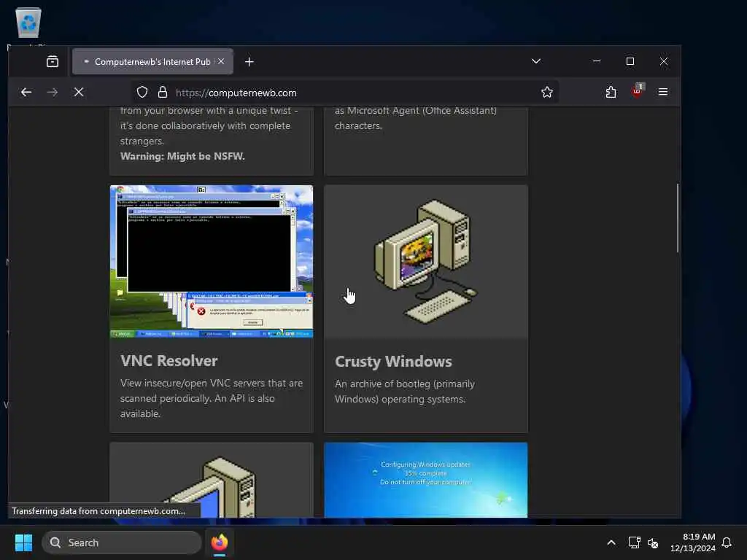List all tabs via chevron dropdown
The height and width of the screenshot is (560, 747).
pyautogui.click(x=536, y=61)
